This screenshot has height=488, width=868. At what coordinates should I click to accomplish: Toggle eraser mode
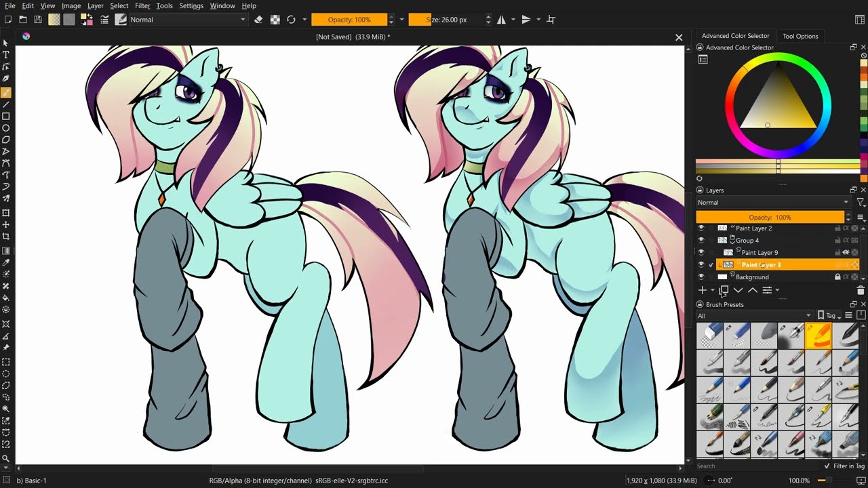258,20
